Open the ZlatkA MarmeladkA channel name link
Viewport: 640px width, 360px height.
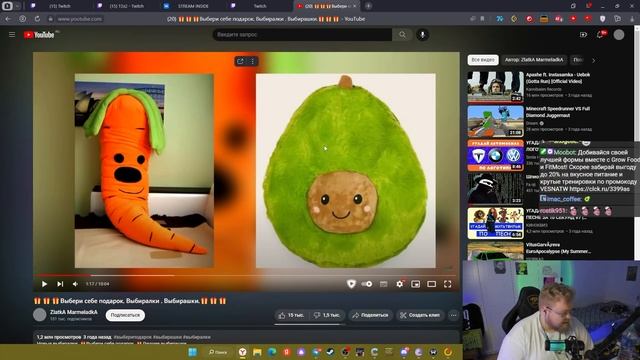pyautogui.click(x=74, y=312)
